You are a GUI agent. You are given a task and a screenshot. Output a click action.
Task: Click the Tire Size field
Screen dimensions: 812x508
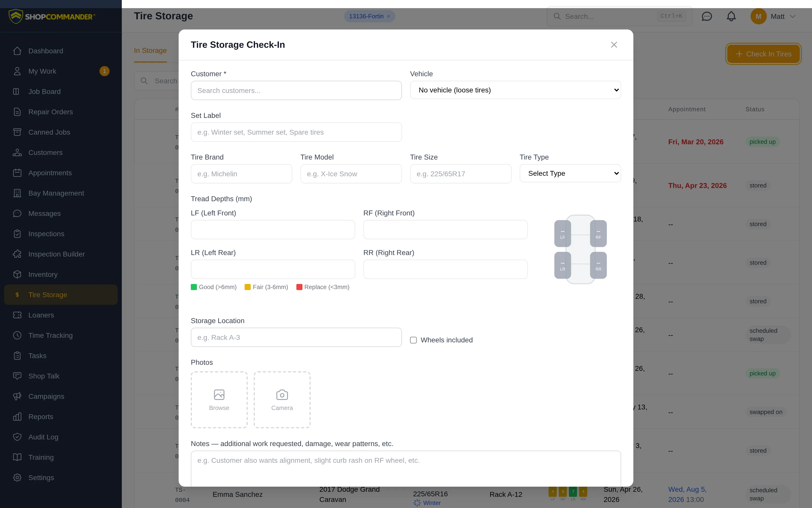point(460,174)
